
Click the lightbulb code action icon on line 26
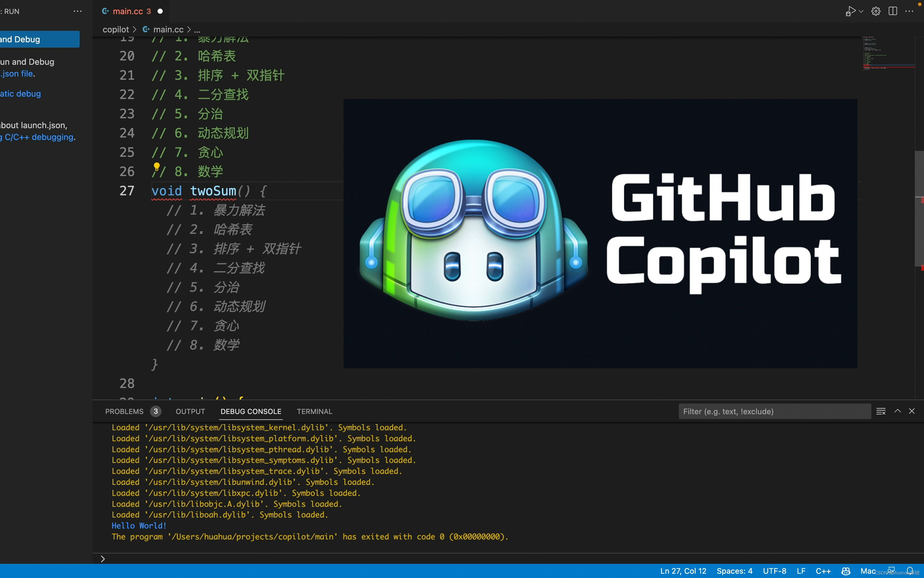point(157,166)
